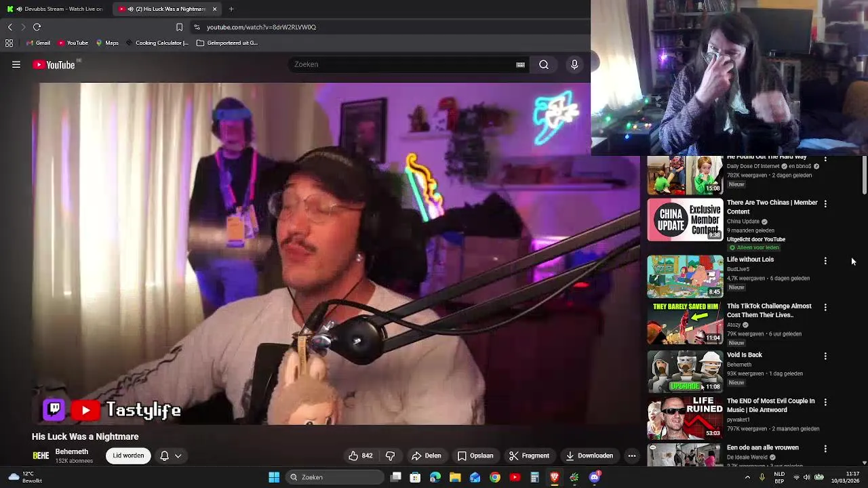Open the YouTube guide hamburger menu
868x488 pixels.
(x=16, y=64)
